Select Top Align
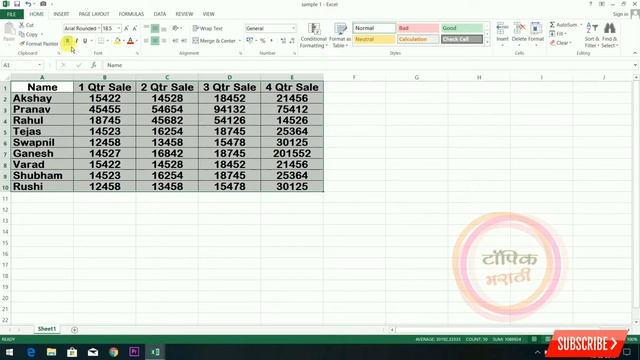 coord(147,28)
